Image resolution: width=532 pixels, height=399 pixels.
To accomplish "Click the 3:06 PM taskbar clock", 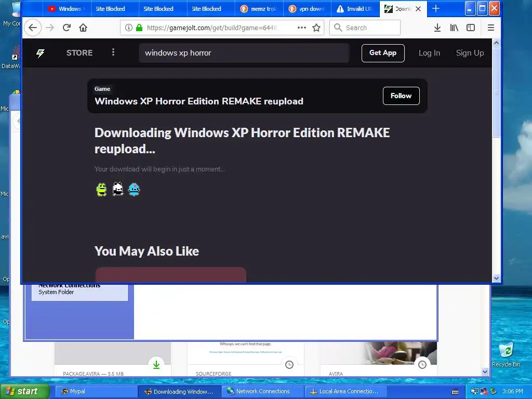I will [513, 391].
